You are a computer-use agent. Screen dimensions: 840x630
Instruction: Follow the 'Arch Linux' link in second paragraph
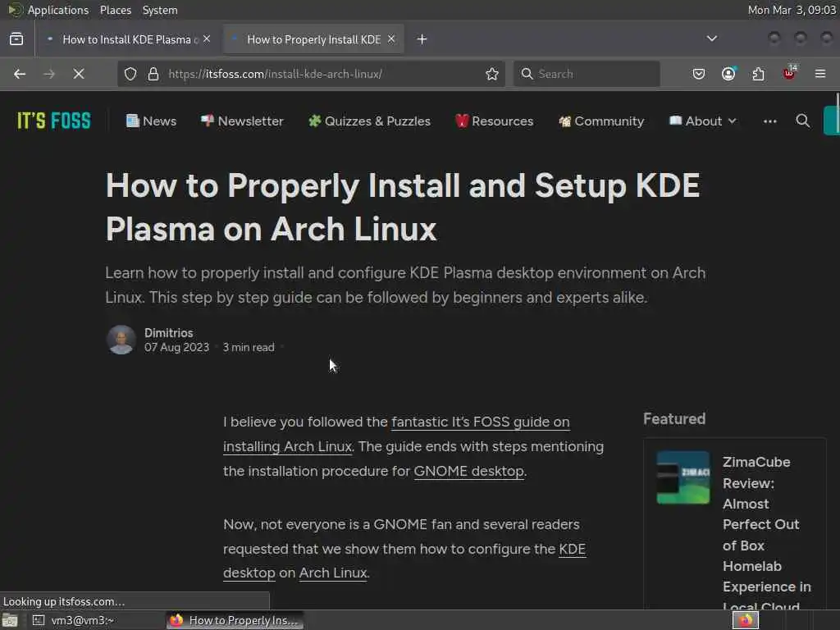pos(333,573)
